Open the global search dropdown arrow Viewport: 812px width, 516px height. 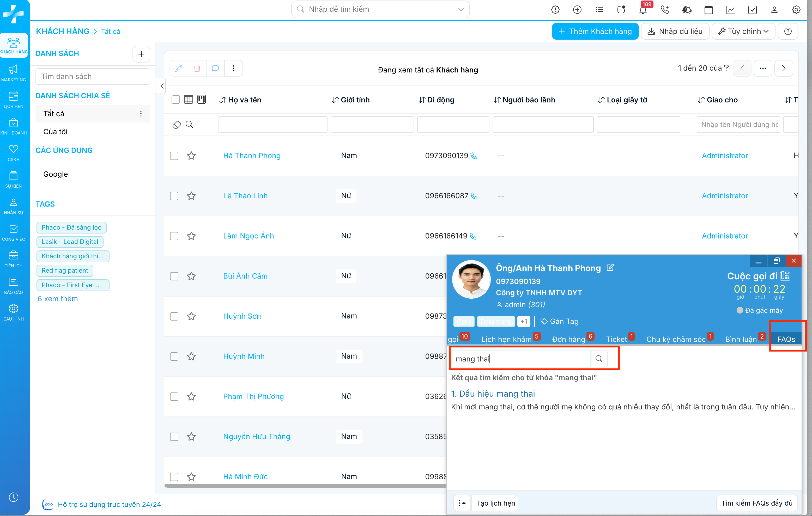460,9
